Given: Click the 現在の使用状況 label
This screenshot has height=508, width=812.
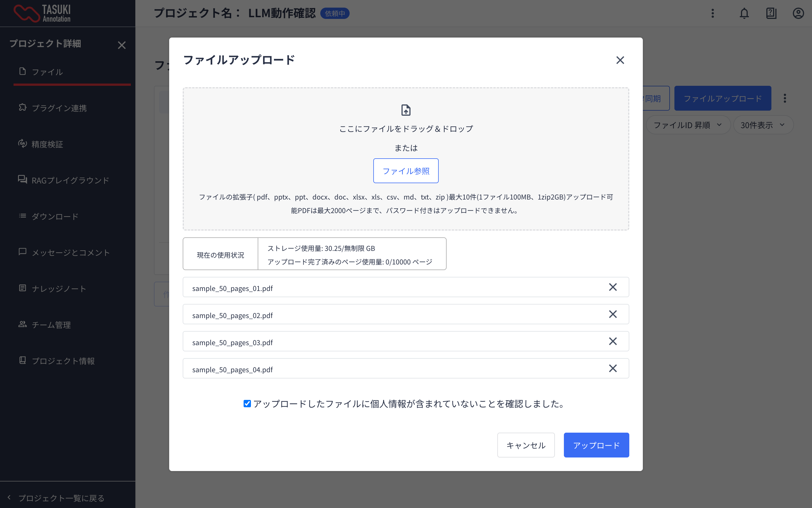Looking at the screenshot, I should (x=220, y=255).
